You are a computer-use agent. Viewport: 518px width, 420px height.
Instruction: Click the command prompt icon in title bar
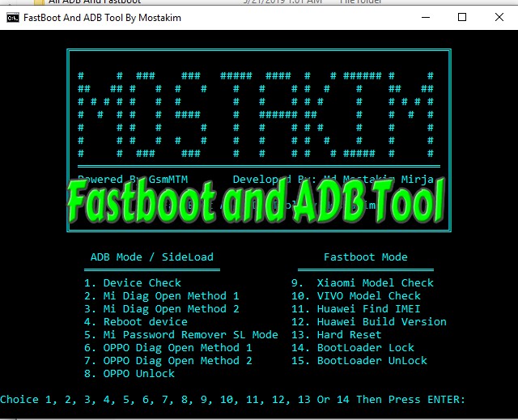pyautogui.click(x=13, y=18)
